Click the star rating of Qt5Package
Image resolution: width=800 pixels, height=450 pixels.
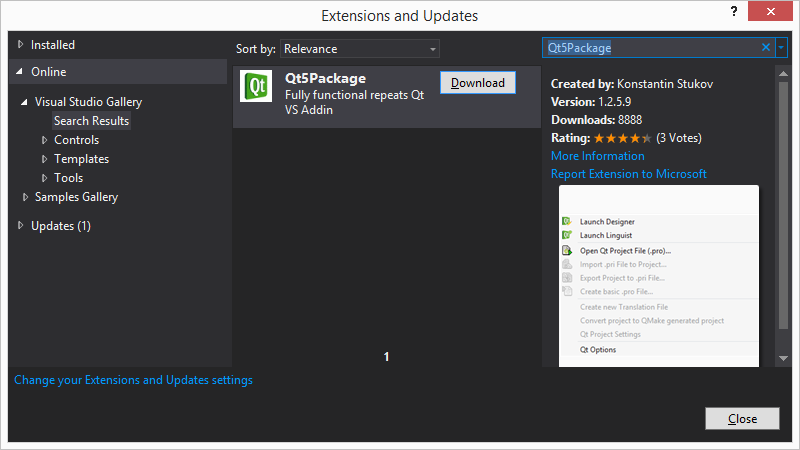point(622,138)
